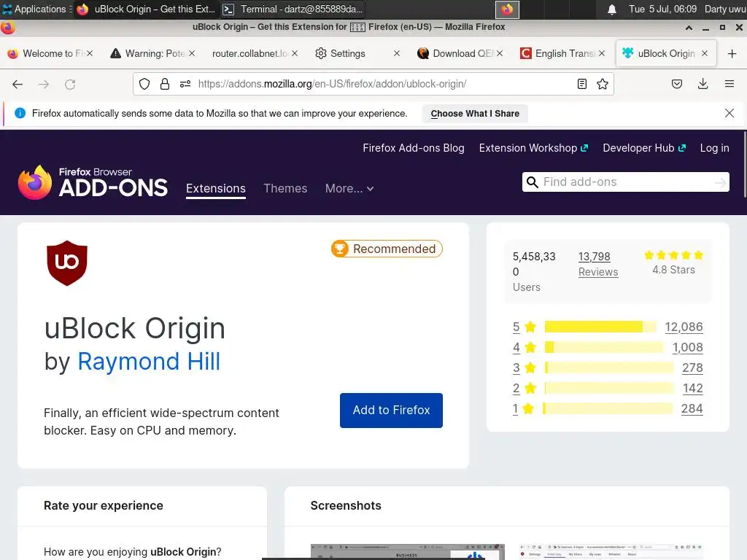Click the uBlock Origin shield logo
Image resolution: width=747 pixels, height=560 pixels.
pos(67,262)
